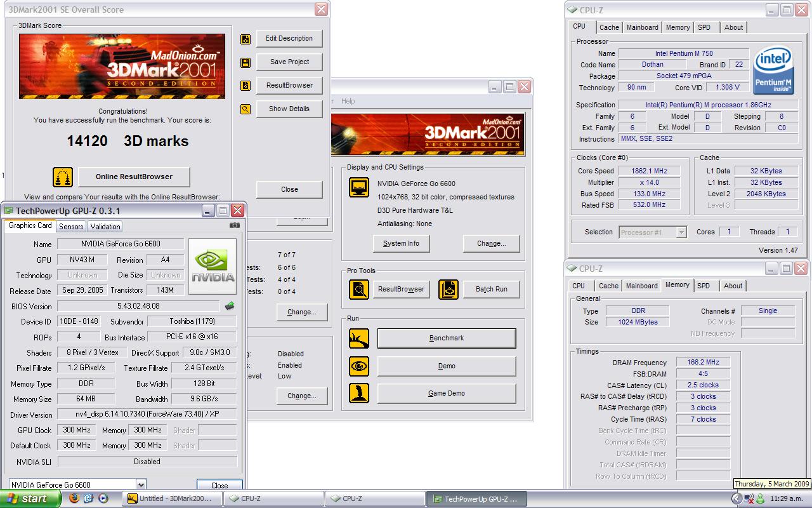812x508 pixels.
Task: Click the ResultBrowser icon in the Overall Score window
Action: (x=246, y=86)
